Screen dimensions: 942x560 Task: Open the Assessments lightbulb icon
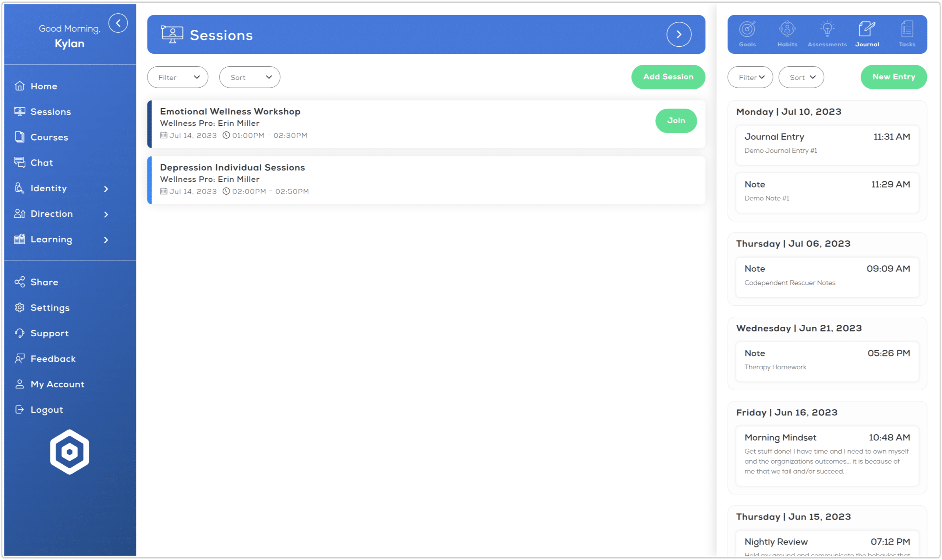[x=827, y=29]
